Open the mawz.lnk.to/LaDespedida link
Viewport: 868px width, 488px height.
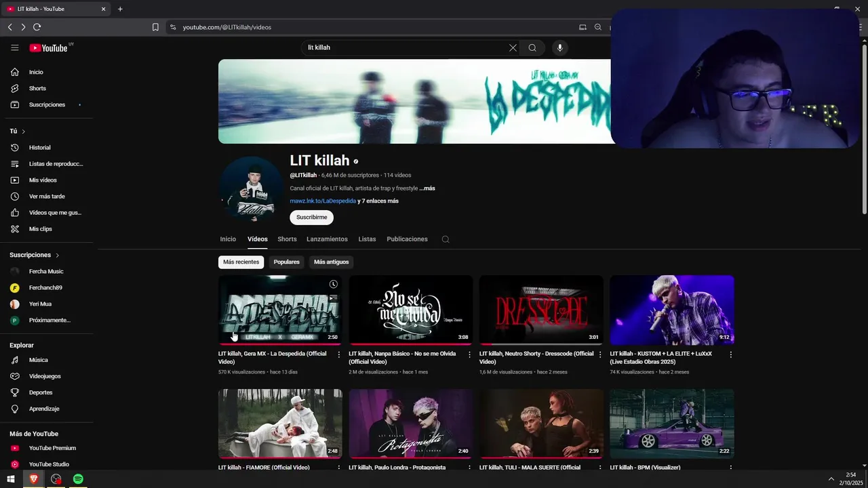point(323,201)
